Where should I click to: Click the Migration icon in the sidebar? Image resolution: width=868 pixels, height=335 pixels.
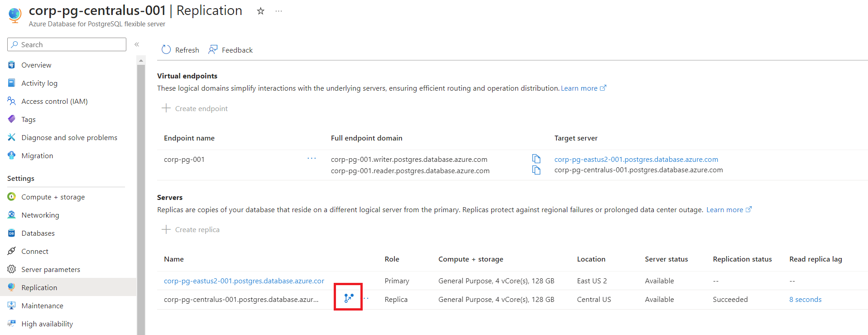pyautogui.click(x=12, y=155)
